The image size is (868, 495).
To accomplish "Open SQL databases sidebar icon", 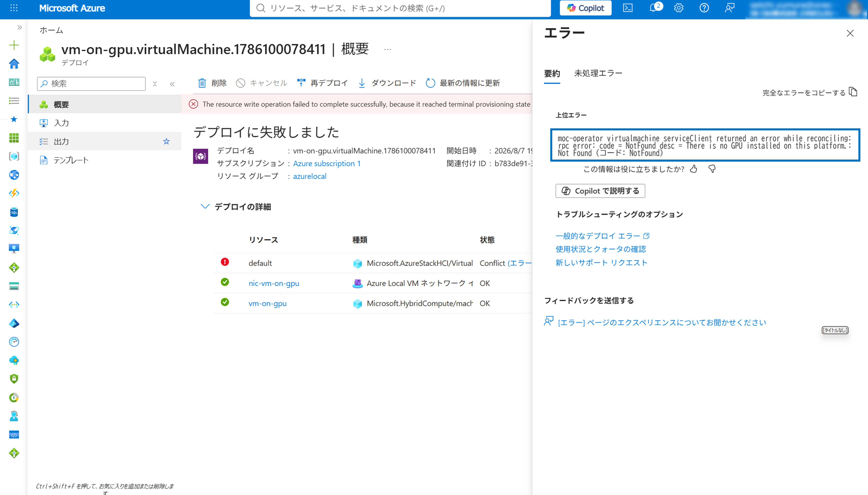I will (x=14, y=212).
